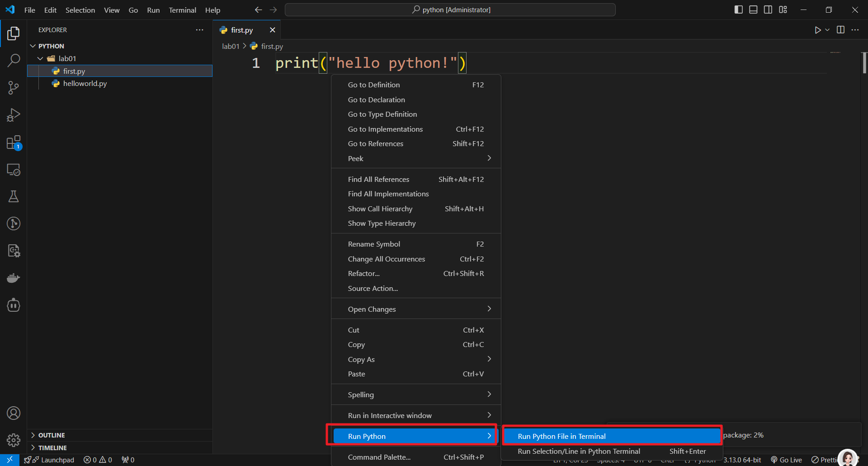
Task: Click errors and warnings status indicator
Action: coord(98,460)
